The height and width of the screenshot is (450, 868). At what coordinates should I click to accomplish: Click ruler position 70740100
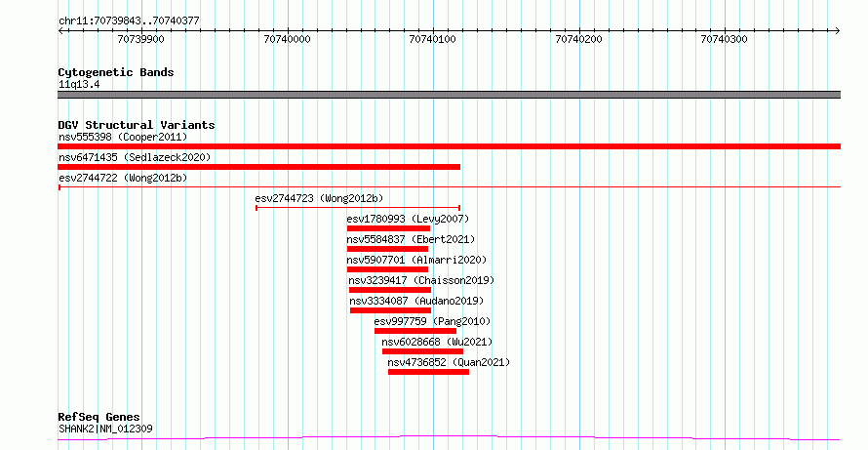(433, 39)
